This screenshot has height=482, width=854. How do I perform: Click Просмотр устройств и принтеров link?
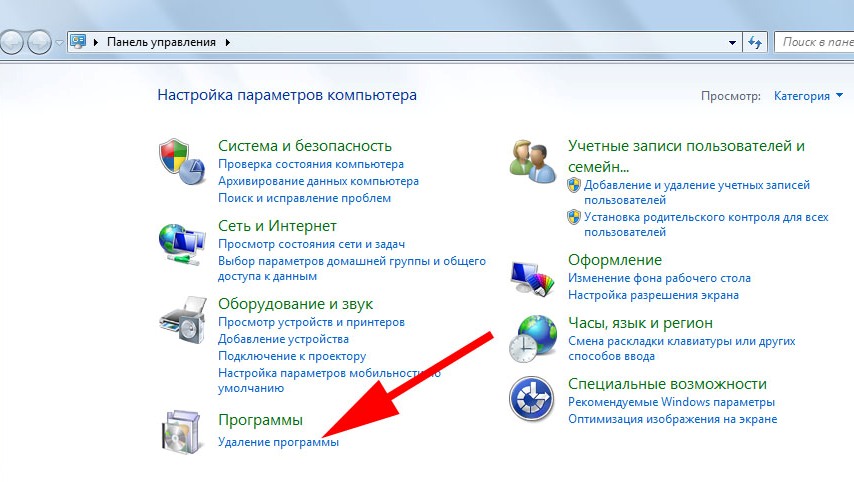point(311,322)
